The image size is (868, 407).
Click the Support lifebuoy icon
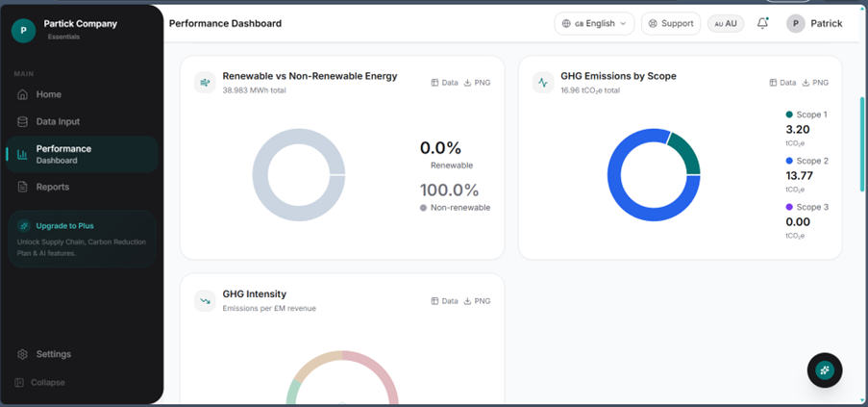click(x=653, y=24)
